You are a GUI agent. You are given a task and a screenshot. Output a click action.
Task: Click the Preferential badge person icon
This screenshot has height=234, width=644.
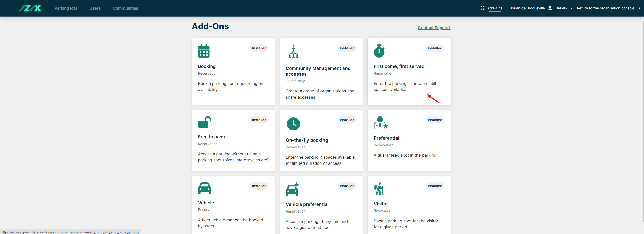pyautogui.click(x=380, y=123)
